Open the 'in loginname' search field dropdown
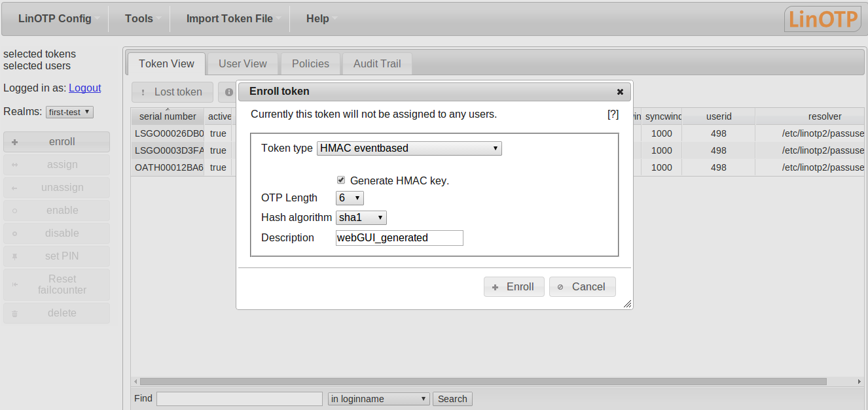This screenshot has width=868, height=410. [x=379, y=399]
